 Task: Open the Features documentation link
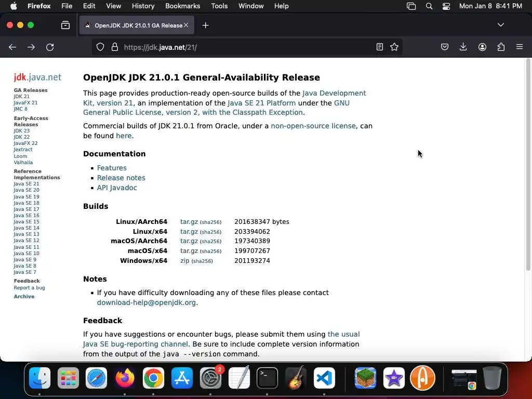112,168
